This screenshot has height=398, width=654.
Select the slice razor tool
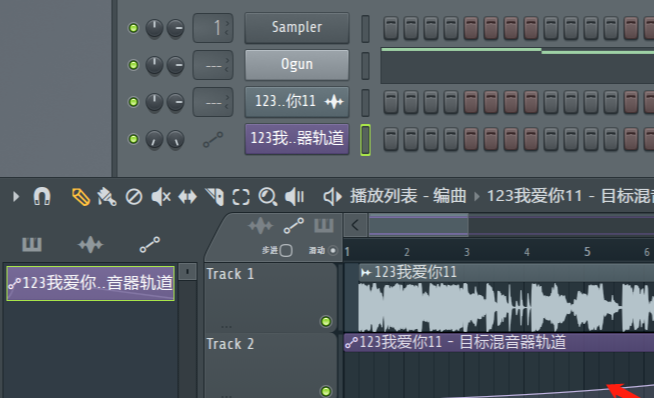coord(215,197)
